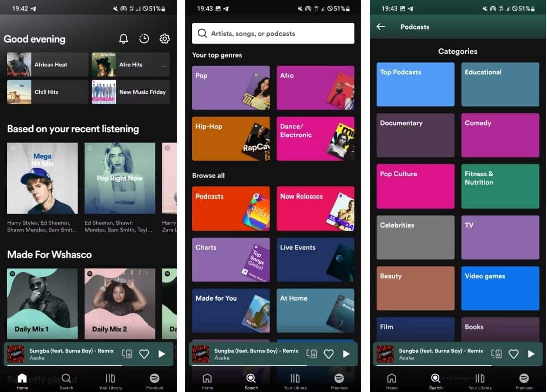The height and width of the screenshot is (392, 547).
Task: Open Pop Culture podcast category
Action: click(416, 186)
